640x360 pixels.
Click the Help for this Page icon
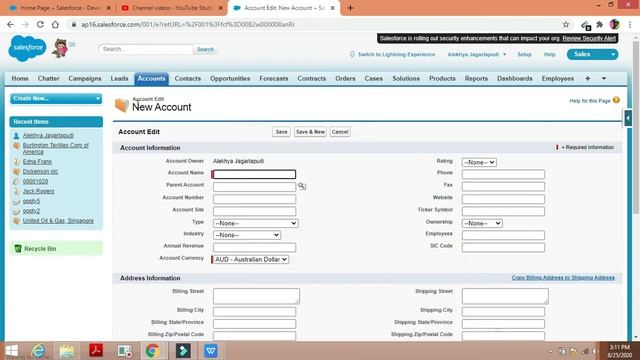click(616, 100)
